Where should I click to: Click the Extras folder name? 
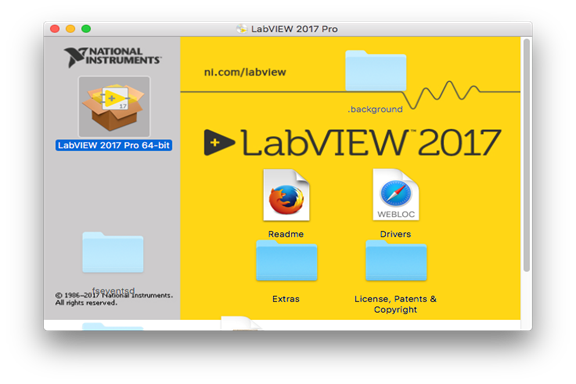point(286,299)
